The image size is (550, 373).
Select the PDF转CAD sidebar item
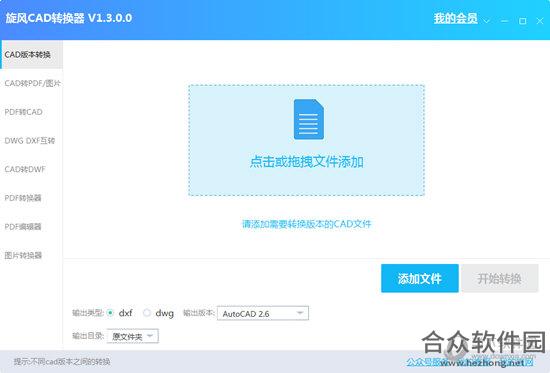32,112
